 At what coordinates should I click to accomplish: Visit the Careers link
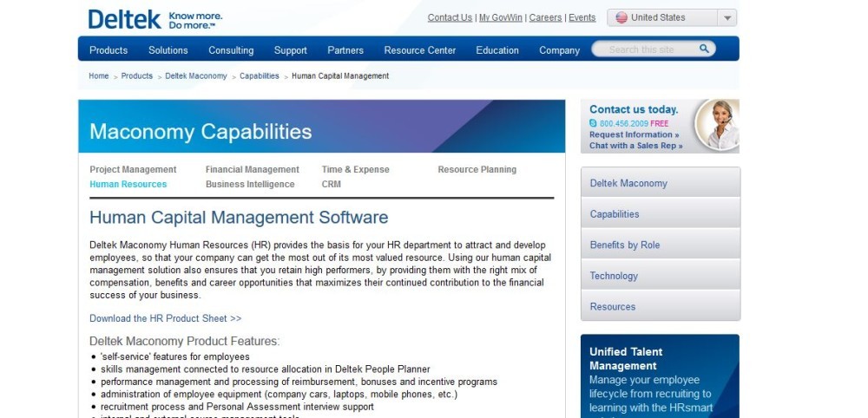(x=545, y=17)
